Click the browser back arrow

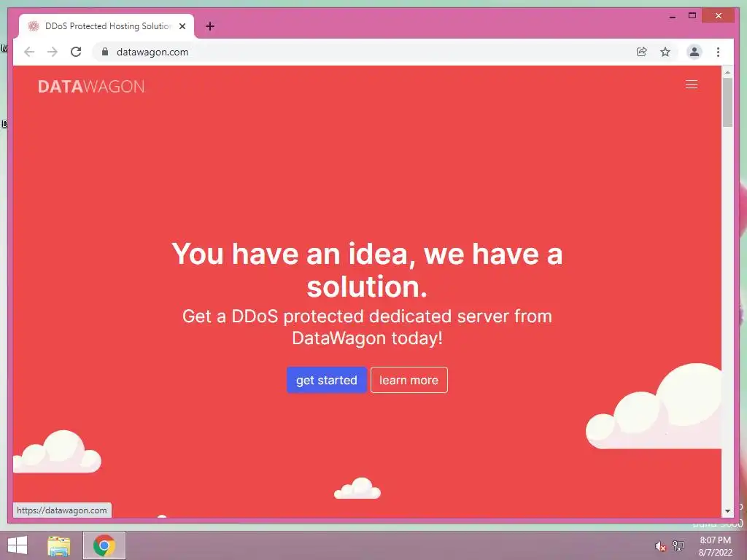(29, 52)
